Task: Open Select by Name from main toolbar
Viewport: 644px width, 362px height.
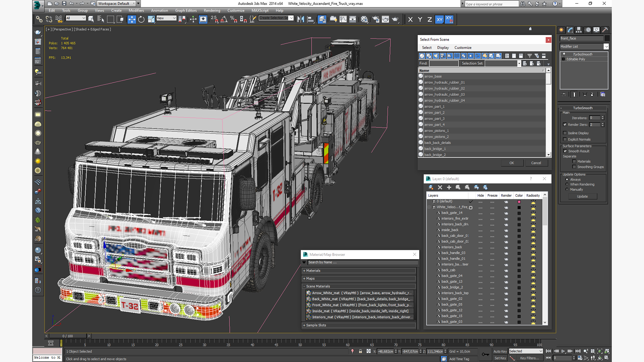Action: tap(100, 19)
